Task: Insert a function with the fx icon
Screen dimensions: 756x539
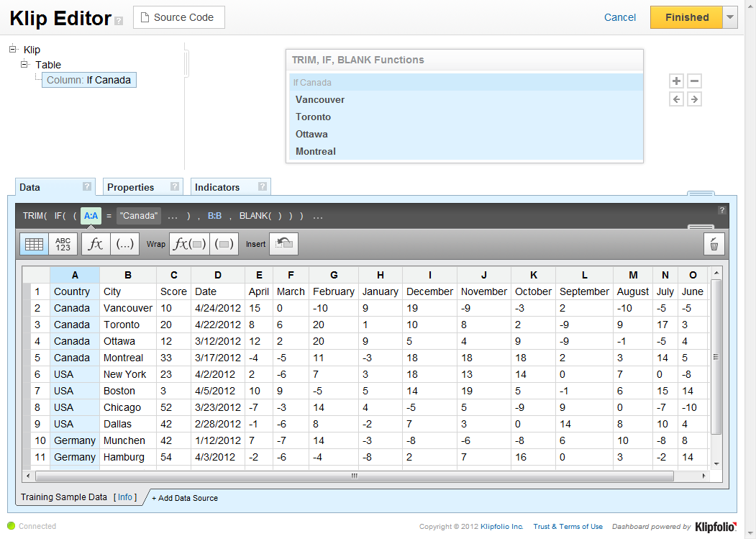Action: (96, 244)
